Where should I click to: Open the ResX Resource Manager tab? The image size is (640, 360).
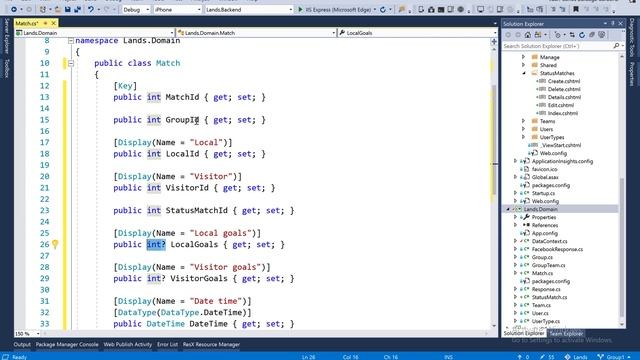click(211, 344)
